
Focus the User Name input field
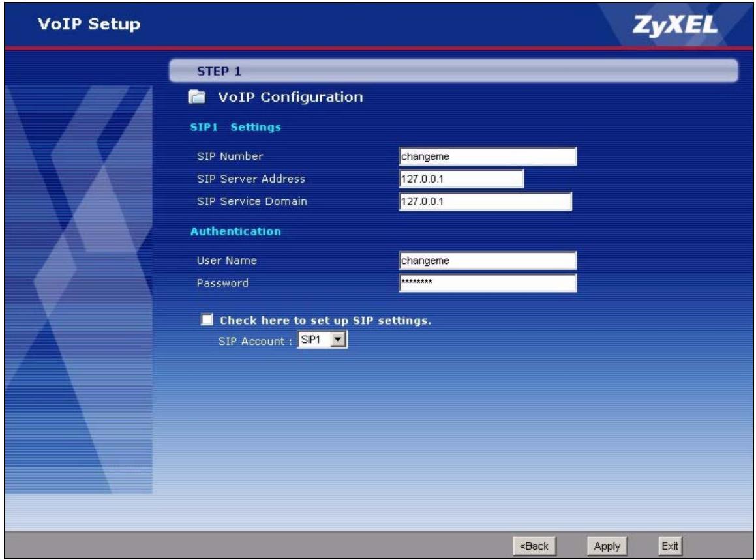(x=488, y=261)
